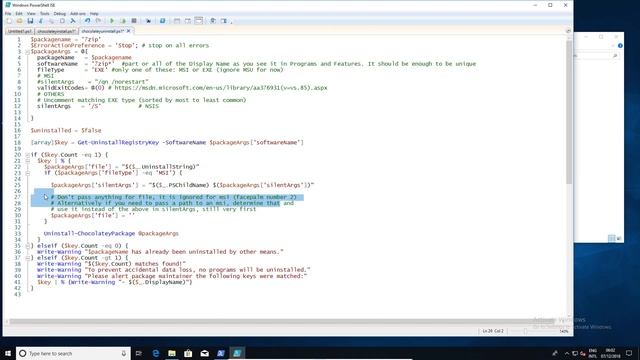This screenshot has height=360, width=640.
Task: Collapse the elseif block at line 35
Action: coord(27,246)
